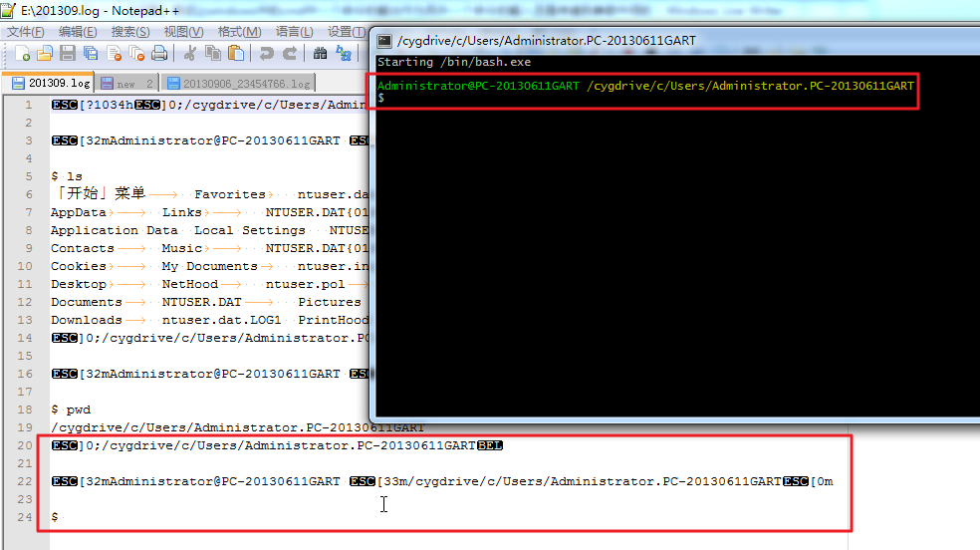The image size is (980, 550).
Task: Click 'My Documents' on line 10
Action: (209, 266)
